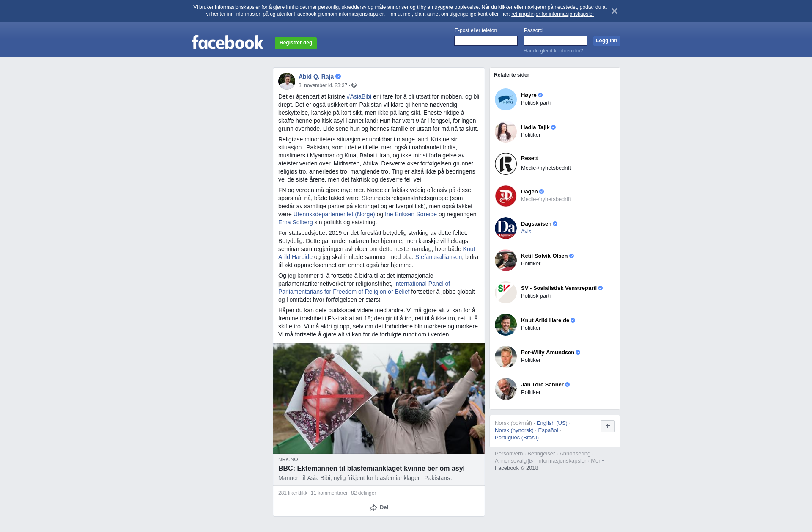Click the public globe privacy icon
The width and height of the screenshot is (812, 532).
354,85
